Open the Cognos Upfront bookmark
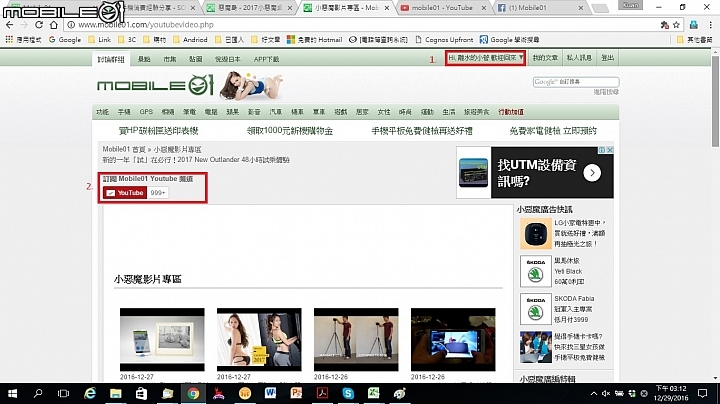Screen dimensions: 720x404 pos(444,39)
